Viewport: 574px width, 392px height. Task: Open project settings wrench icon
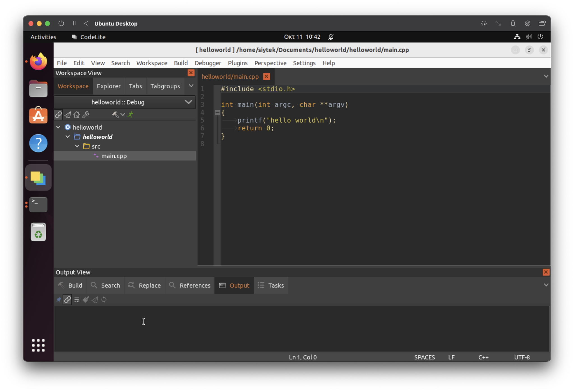click(86, 115)
